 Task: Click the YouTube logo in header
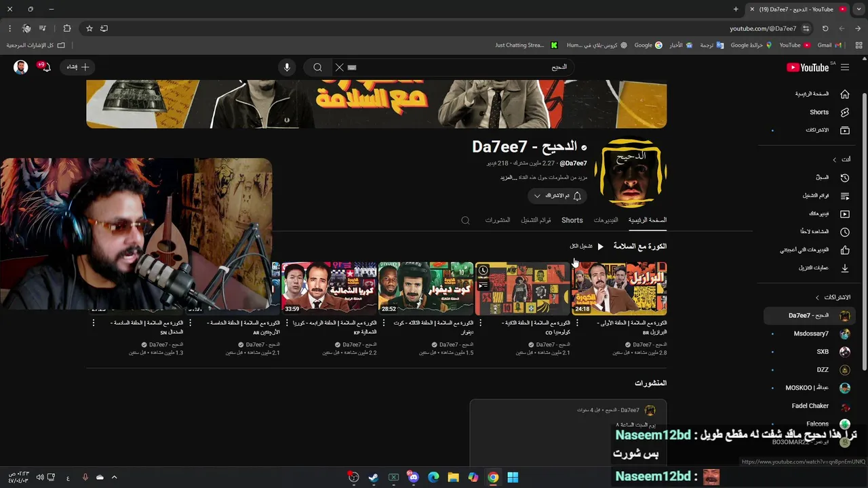pyautogui.click(x=808, y=67)
